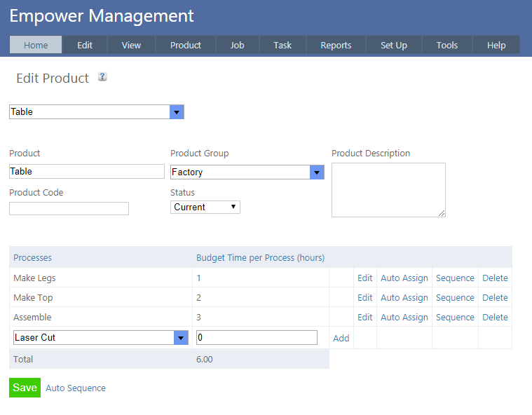Screen dimensions: 532x415
Task: Open the Reports menu
Action: point(336,45)
